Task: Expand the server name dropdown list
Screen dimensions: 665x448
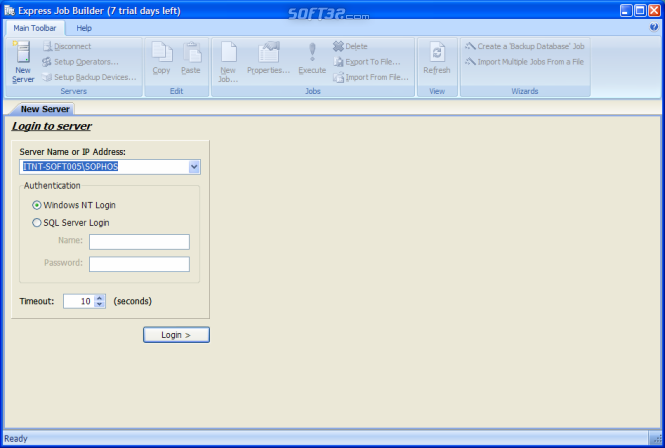Action: pyautogui.click(x=194, y=167)
